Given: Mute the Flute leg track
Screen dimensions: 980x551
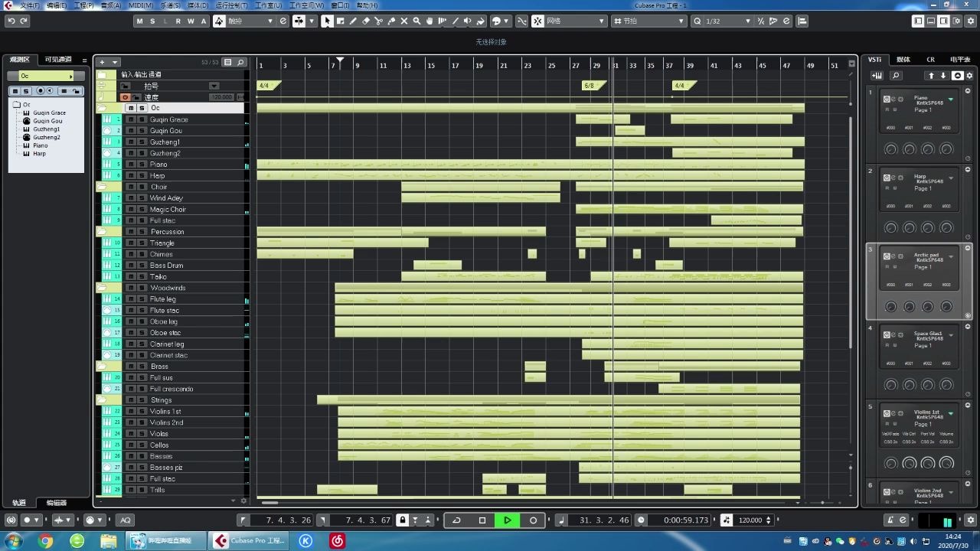Looking at the screenshot, I should coord(131,299).
